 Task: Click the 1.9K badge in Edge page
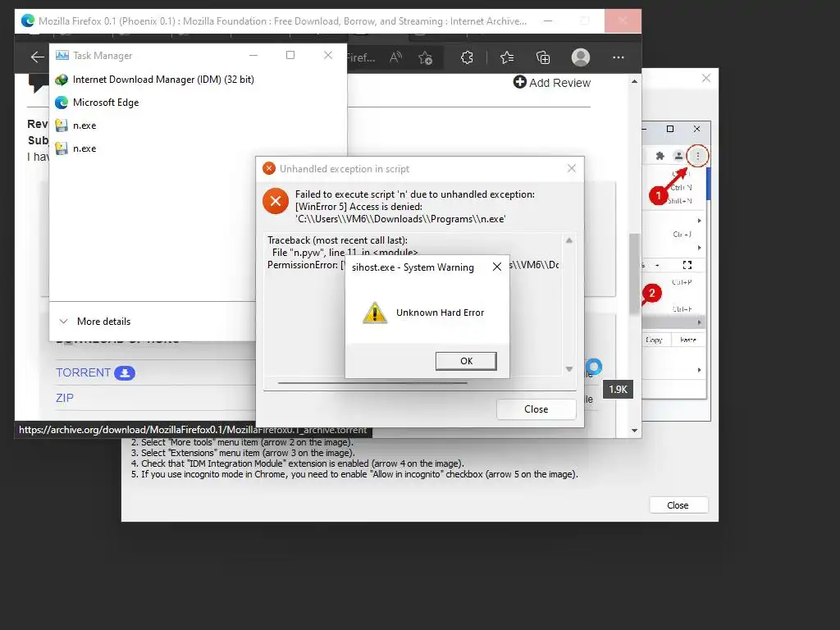tap(618, 390)
